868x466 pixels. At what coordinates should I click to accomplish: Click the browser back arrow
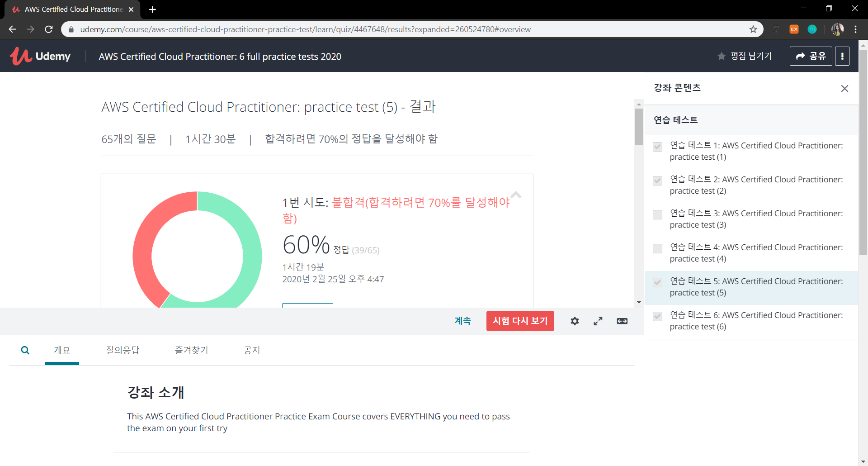coord(12,29)
